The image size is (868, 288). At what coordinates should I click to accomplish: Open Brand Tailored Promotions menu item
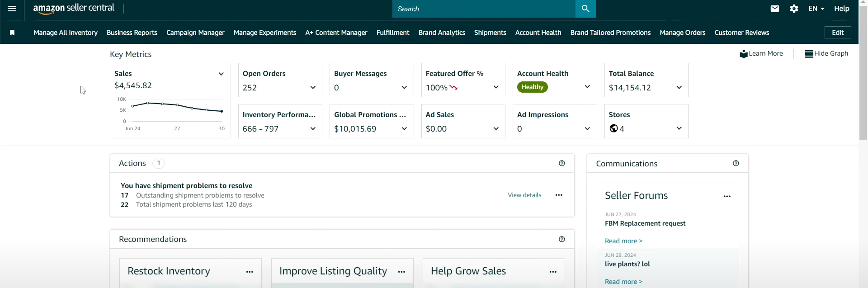tap(610, 33)
